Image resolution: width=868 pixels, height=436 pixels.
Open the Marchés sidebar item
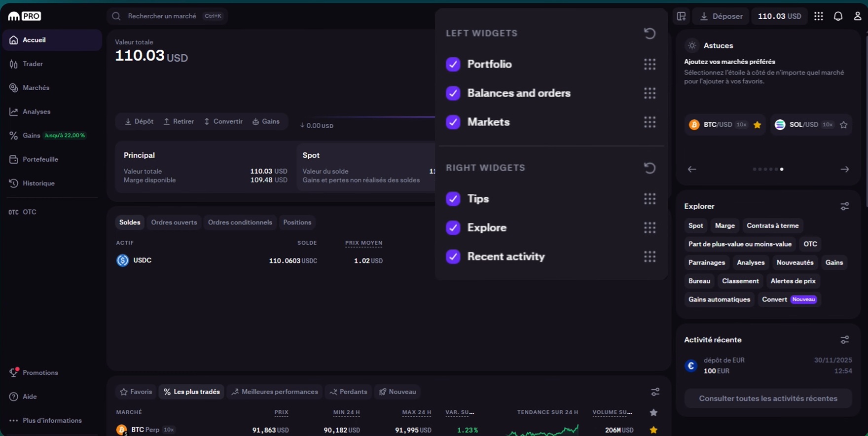click(52, 88)
